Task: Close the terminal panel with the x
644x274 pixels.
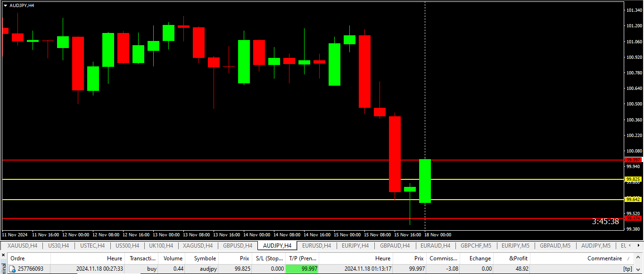Action: 4,256
